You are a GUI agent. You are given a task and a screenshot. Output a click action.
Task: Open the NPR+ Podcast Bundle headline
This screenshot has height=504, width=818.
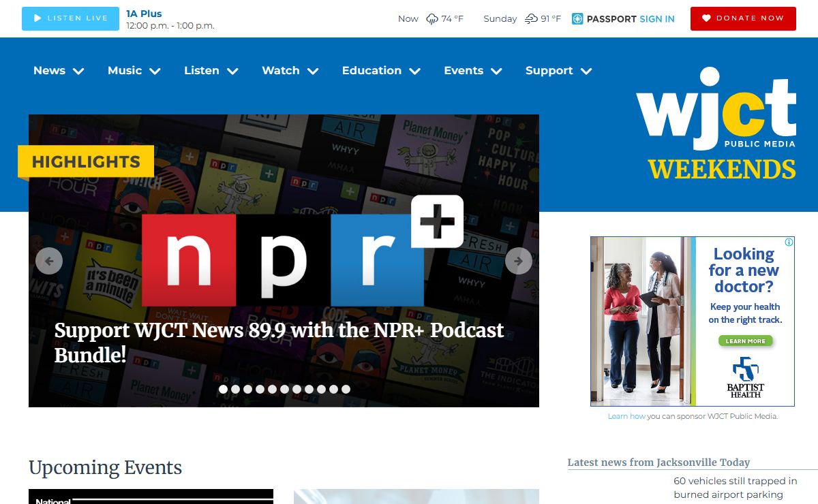pyautogui.click(x=279, y=343)
